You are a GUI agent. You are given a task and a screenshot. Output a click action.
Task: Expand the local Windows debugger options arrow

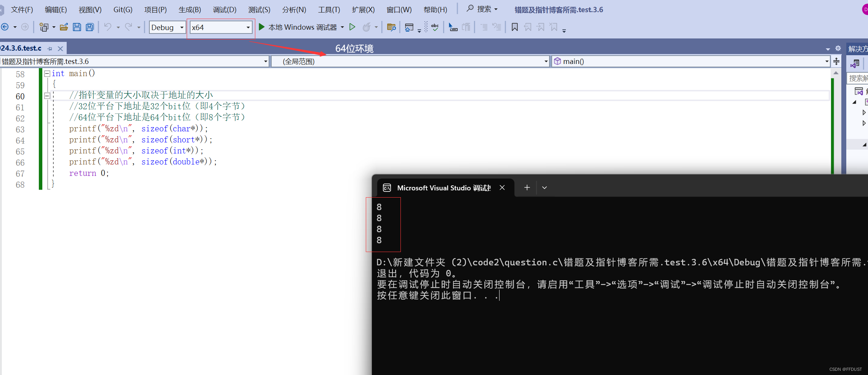342,27
